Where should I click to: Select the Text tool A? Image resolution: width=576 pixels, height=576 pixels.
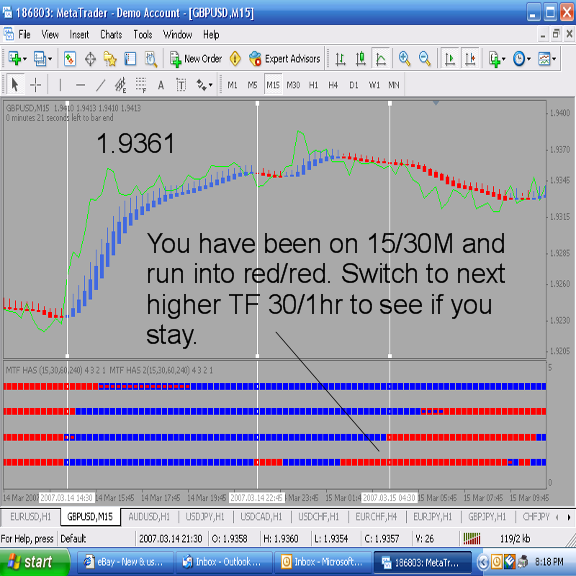click(161, 85)
